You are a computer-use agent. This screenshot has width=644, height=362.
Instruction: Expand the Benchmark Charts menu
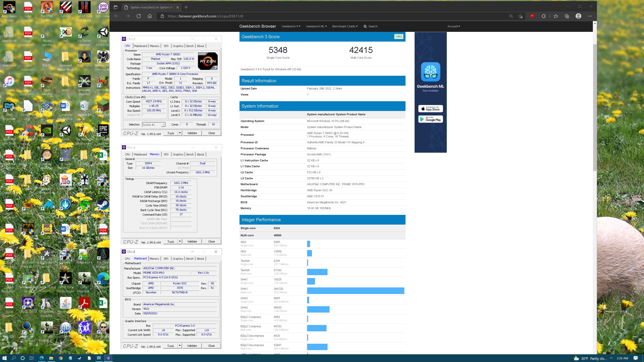click(x=345, y=26)
